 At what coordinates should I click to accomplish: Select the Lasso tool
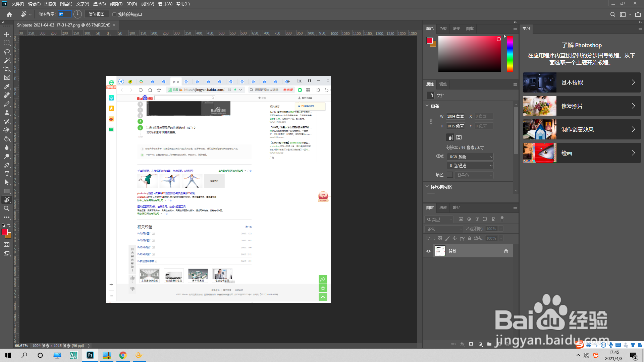click(7, 52)
